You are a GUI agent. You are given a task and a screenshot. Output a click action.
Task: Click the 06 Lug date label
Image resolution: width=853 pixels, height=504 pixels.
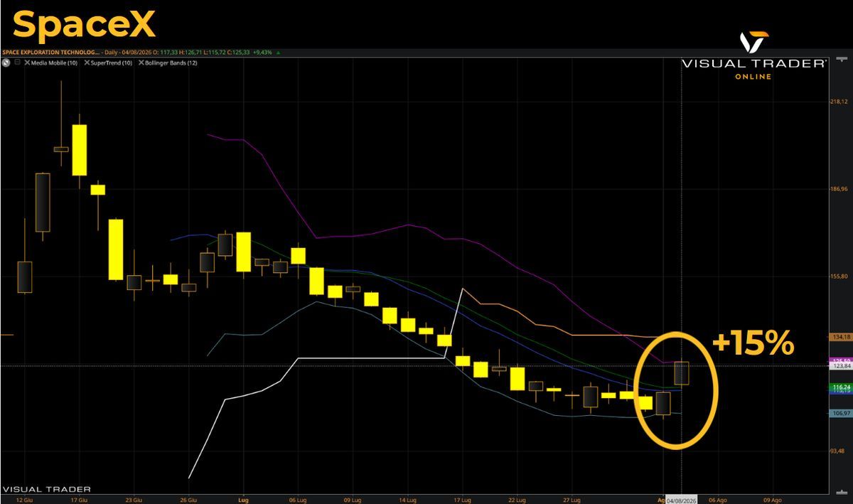(x=297, y=499)
